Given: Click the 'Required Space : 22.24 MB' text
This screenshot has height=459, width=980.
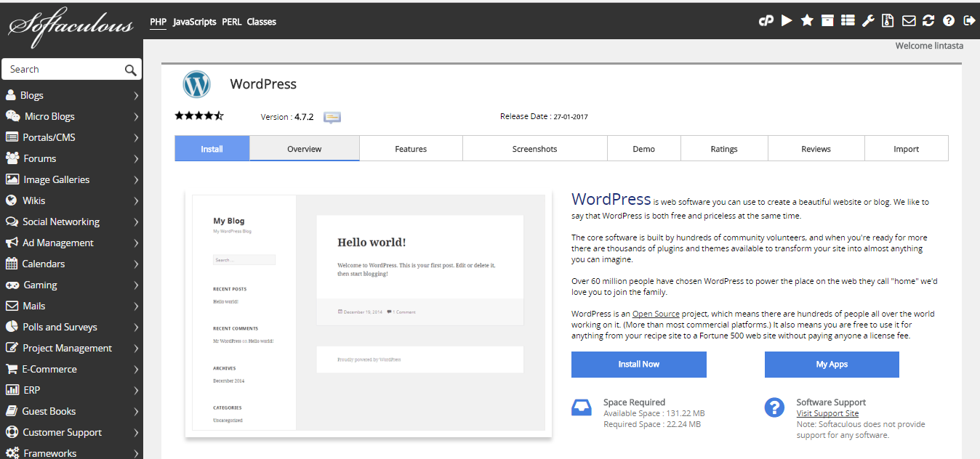Looking at the screenshot, I should coord(652,424).
